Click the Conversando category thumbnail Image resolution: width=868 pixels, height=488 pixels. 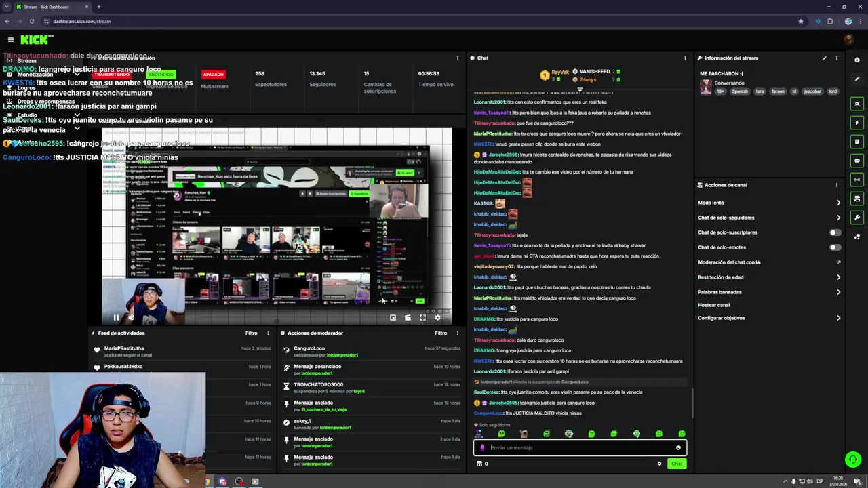tap(706, 87)
